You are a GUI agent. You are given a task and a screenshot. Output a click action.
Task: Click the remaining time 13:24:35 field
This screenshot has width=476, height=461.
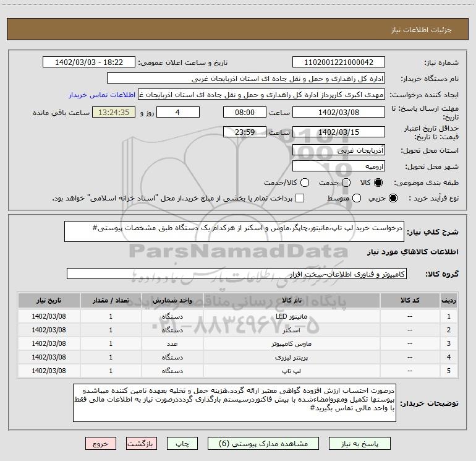pos(114,113)
